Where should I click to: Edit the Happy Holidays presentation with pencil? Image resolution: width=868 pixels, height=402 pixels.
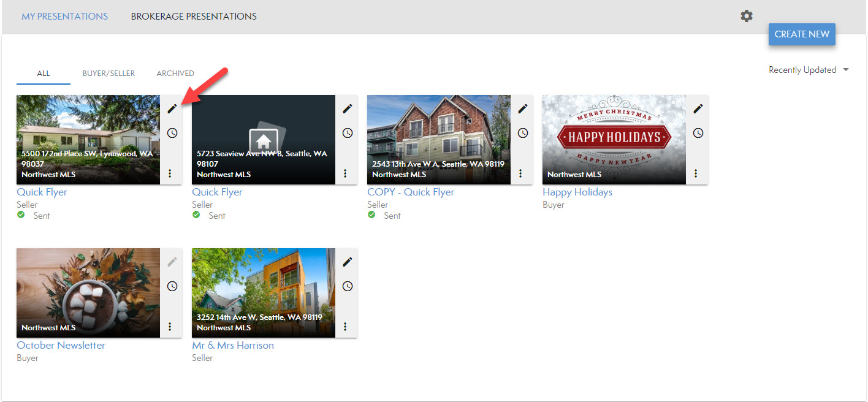pyautogui.click(x=698, y=108)
